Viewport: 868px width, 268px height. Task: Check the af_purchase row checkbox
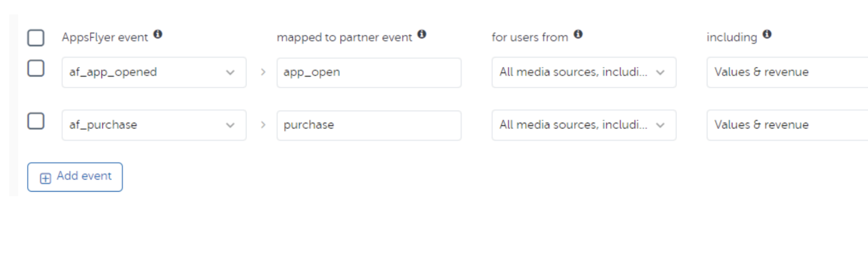click(36, 121)
